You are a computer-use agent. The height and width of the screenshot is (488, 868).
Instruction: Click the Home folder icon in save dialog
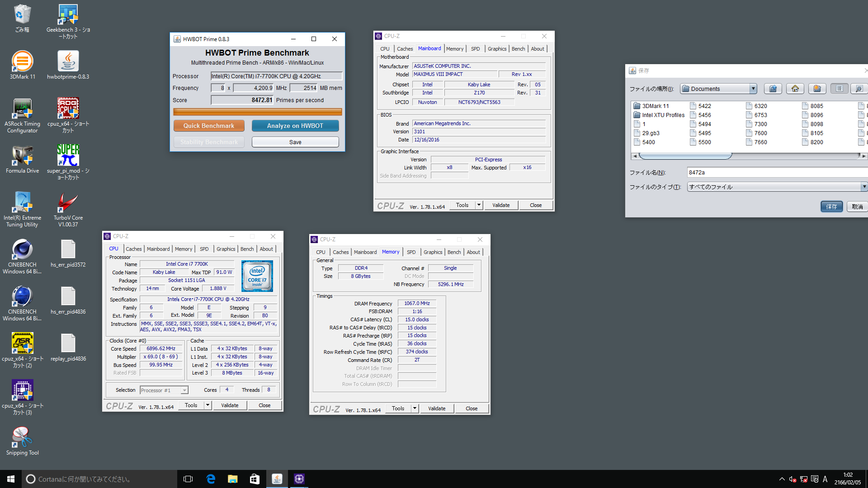pyautogui.click(x=795, y=89)
